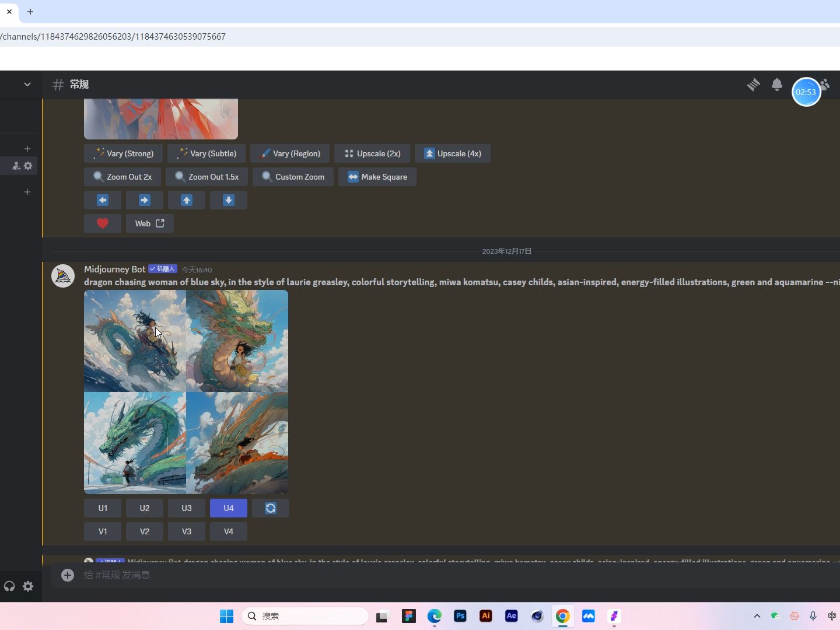The image size is (840, 630).
Task: Pan image left with left arrow
Action: [103, 200]
